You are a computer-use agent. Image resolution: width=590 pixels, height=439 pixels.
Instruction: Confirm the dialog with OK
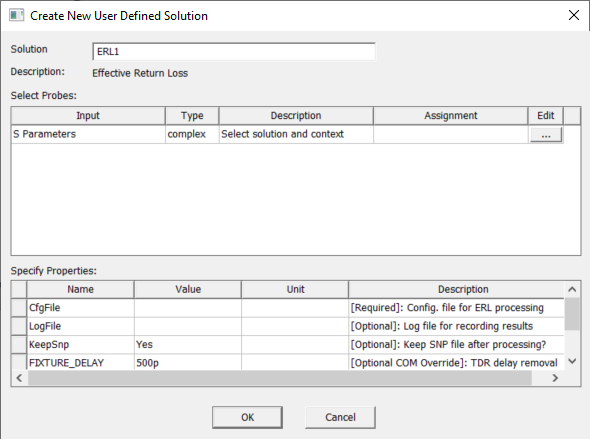point(247,417)
